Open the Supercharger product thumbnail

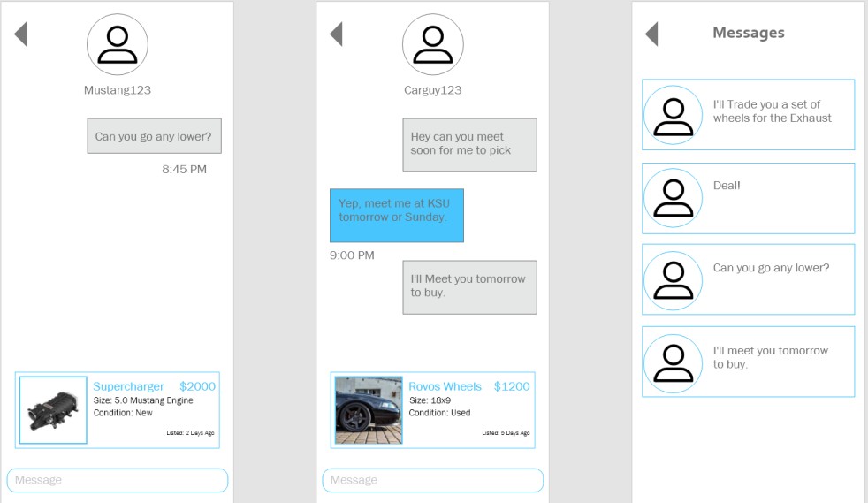53,410
